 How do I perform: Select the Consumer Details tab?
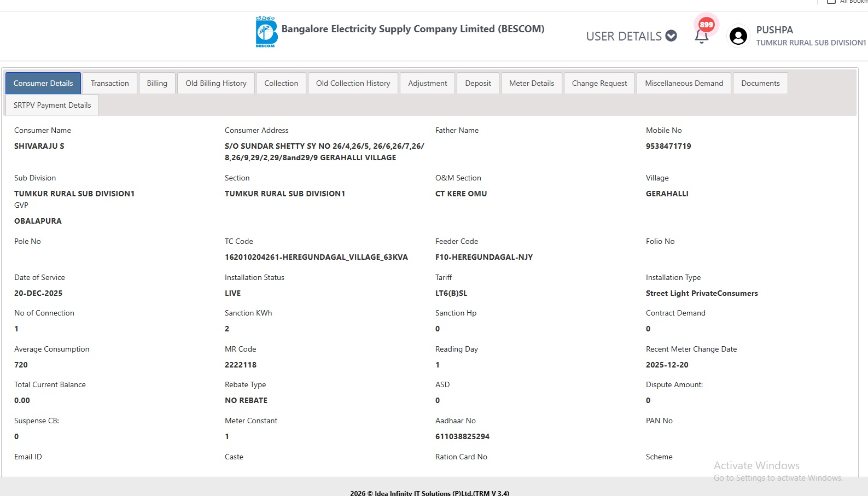pyautogui.click(x=43, y=83)
